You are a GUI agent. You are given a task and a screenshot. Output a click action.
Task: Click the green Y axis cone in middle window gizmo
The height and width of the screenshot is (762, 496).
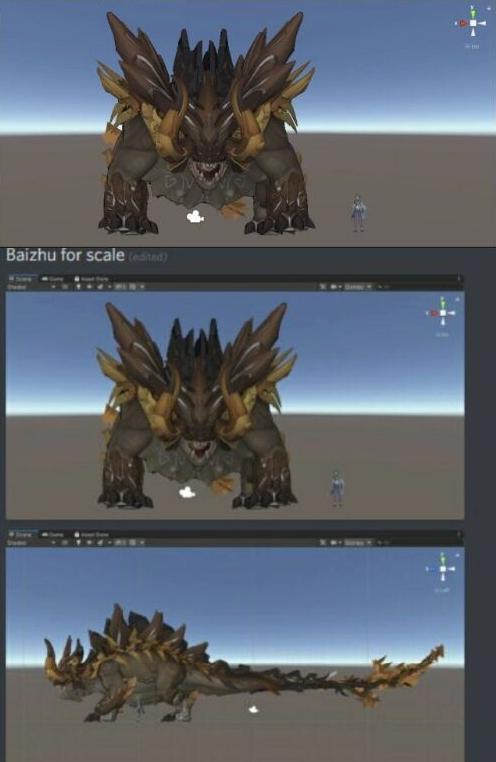(x=443, y=303)
